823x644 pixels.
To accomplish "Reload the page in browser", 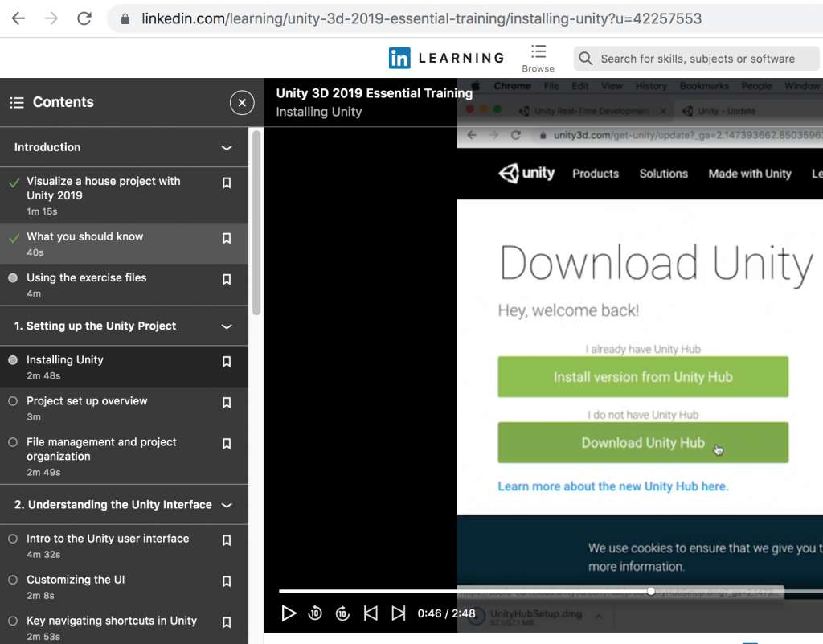I will (84, 18).
